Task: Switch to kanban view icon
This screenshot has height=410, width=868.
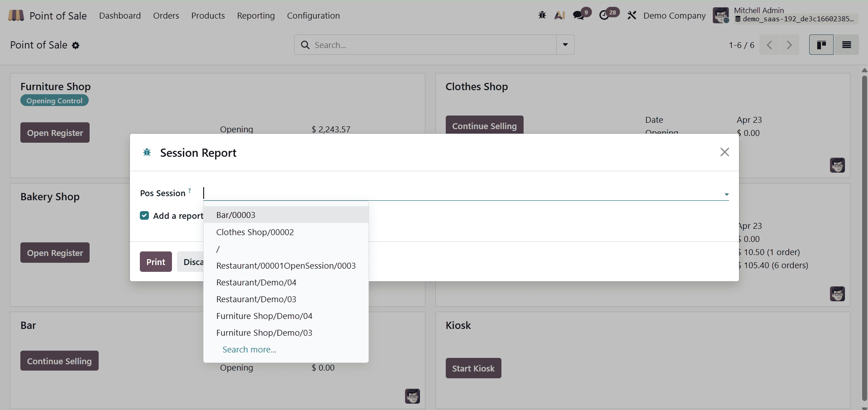Action: click(821, 44)
